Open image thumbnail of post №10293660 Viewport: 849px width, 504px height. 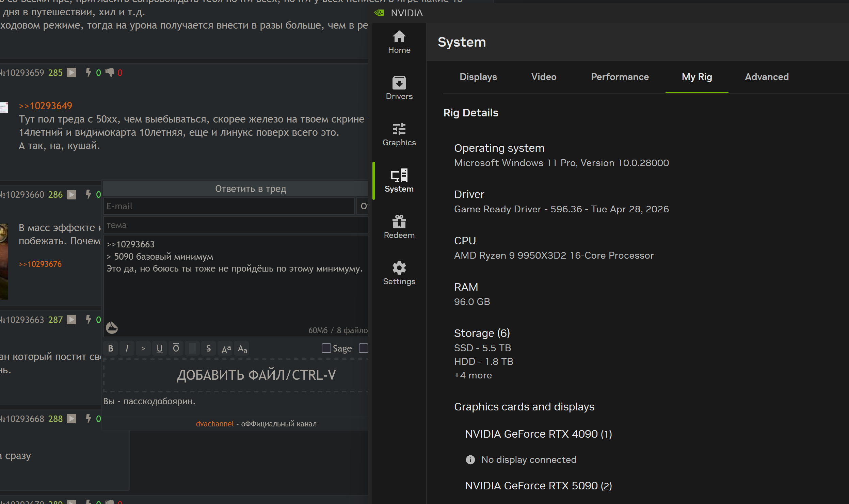coord(4,261)
